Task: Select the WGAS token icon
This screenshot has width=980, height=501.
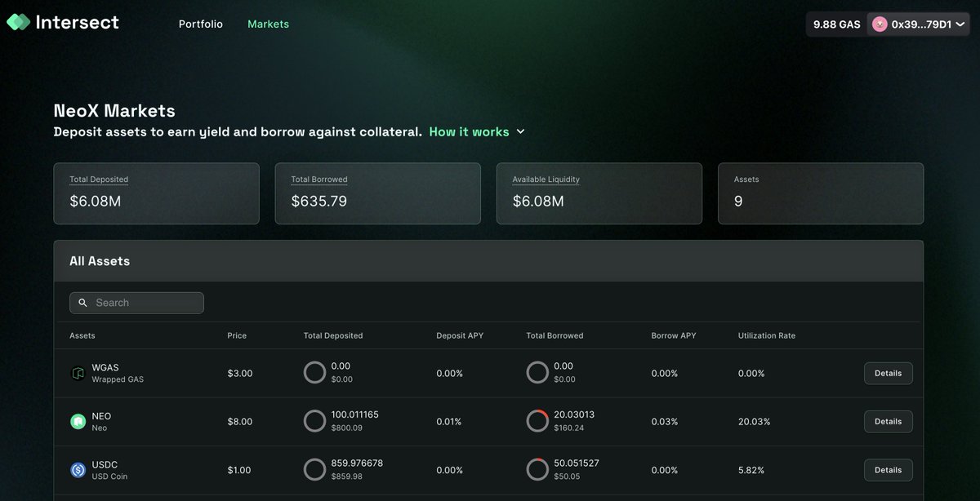Action: coord(78,372)
